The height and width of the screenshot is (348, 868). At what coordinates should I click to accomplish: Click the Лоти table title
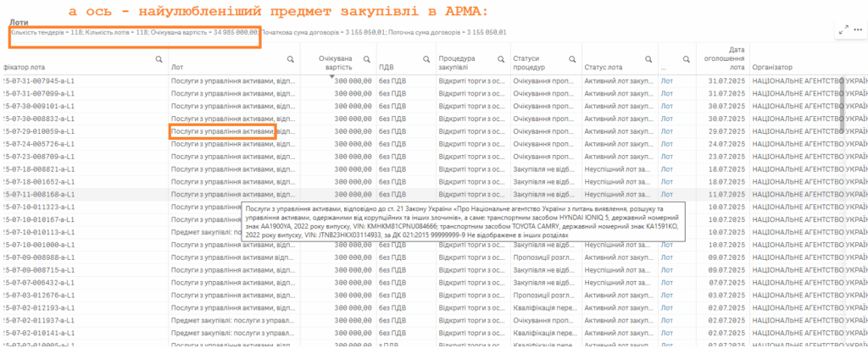tap(19, 24)
